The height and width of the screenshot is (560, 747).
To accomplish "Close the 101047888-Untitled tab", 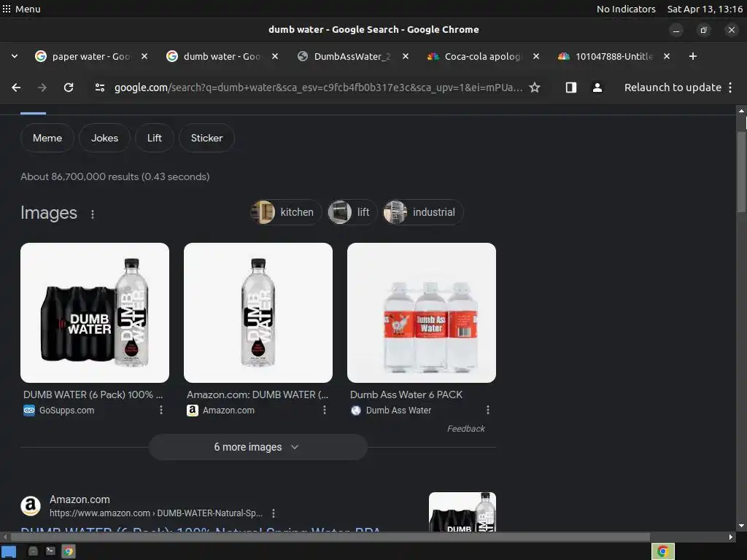I will (667, 56).
